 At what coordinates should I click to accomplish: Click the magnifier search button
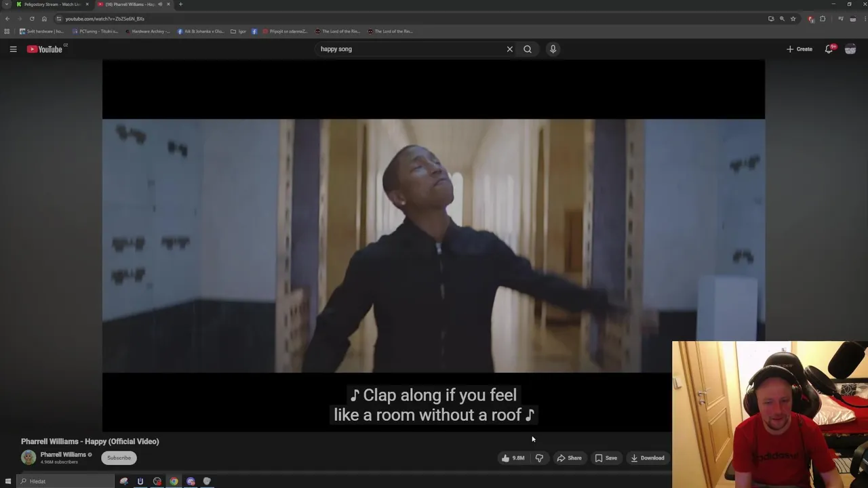[528, 49]
